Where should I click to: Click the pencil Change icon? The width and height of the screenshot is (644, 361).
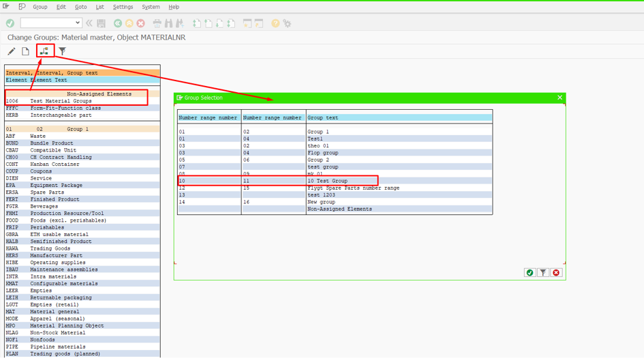coord(12,51)
